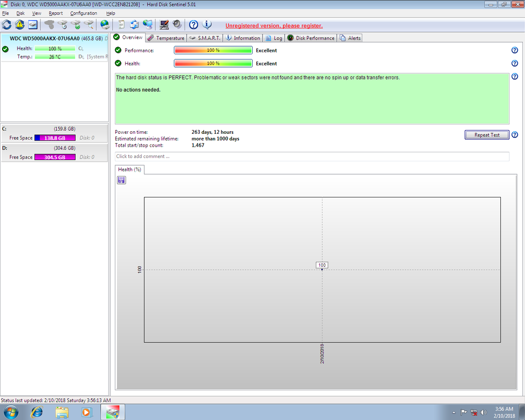
Task: Click C: free space 138.8 GB bar
Action: point(55,138)
